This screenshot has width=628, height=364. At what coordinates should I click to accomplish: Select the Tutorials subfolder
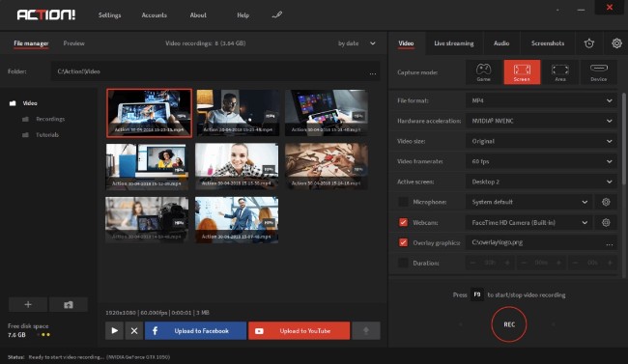click(x=47, y=135)
